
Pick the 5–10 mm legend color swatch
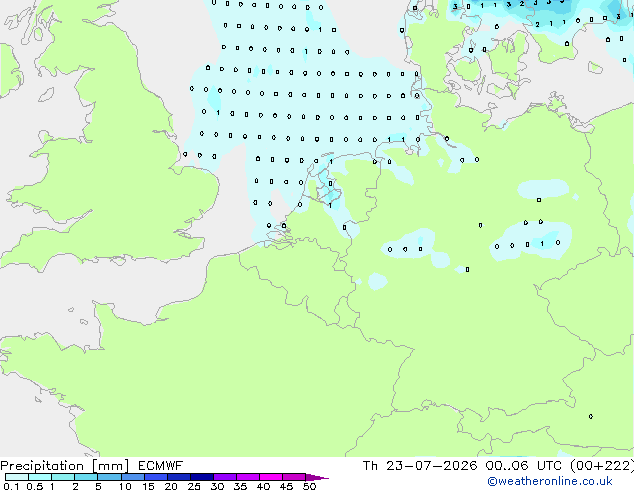click(109, 477)
